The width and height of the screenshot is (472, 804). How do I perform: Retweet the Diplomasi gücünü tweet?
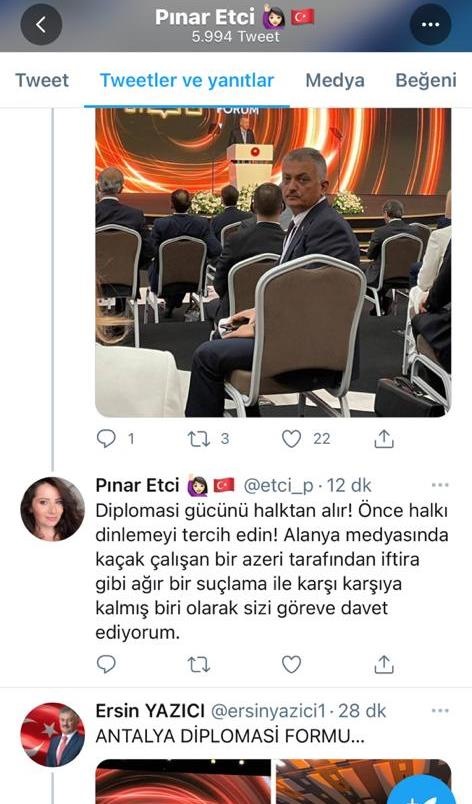pos(198,665)
